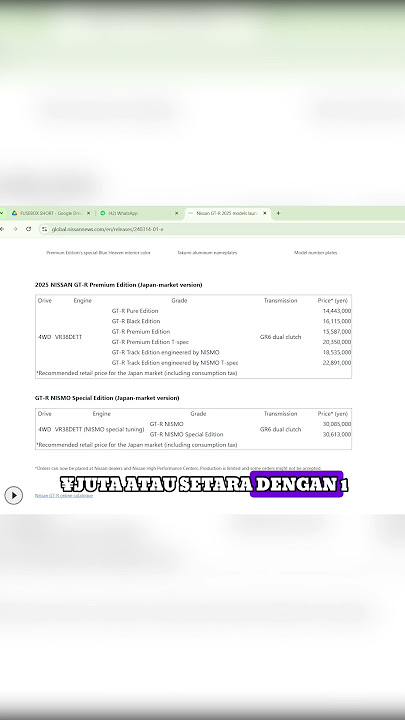Click 'Model number plates' caption
405x720 pixels.
click(x=315, y=253)
